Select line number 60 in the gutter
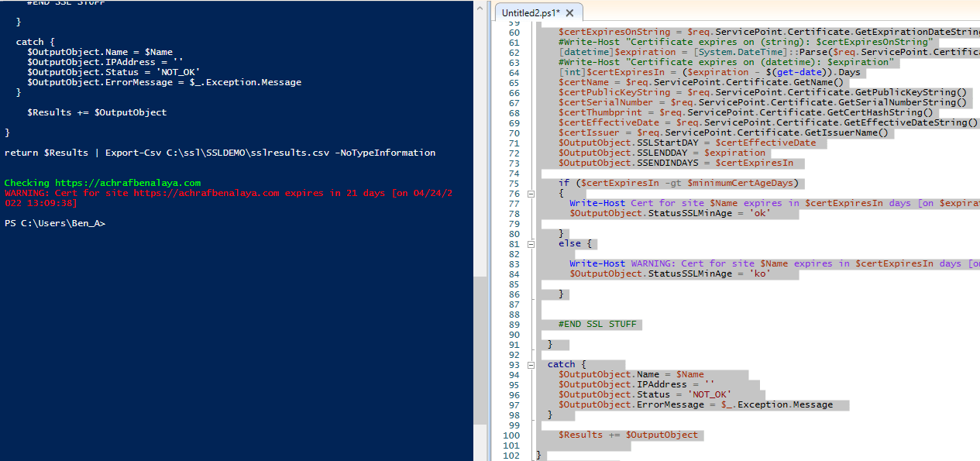 [512, 32]
